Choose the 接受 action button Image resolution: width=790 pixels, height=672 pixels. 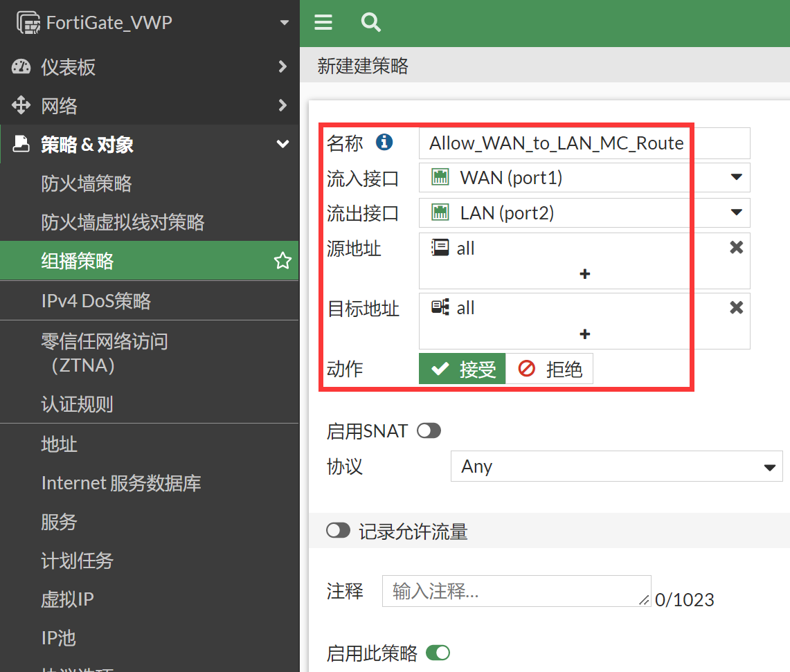coord(463,370)
